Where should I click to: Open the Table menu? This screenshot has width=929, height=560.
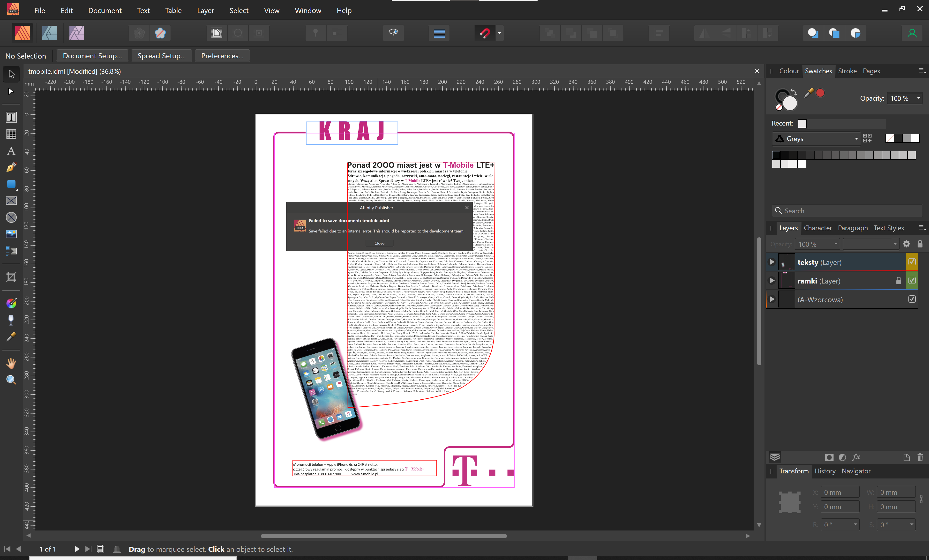pyautogui.click(x=173, y=11)
